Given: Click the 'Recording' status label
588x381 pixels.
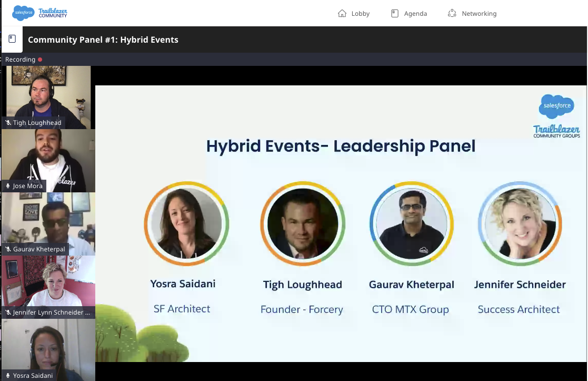Looking at the screenshot, I should [20, 60].
